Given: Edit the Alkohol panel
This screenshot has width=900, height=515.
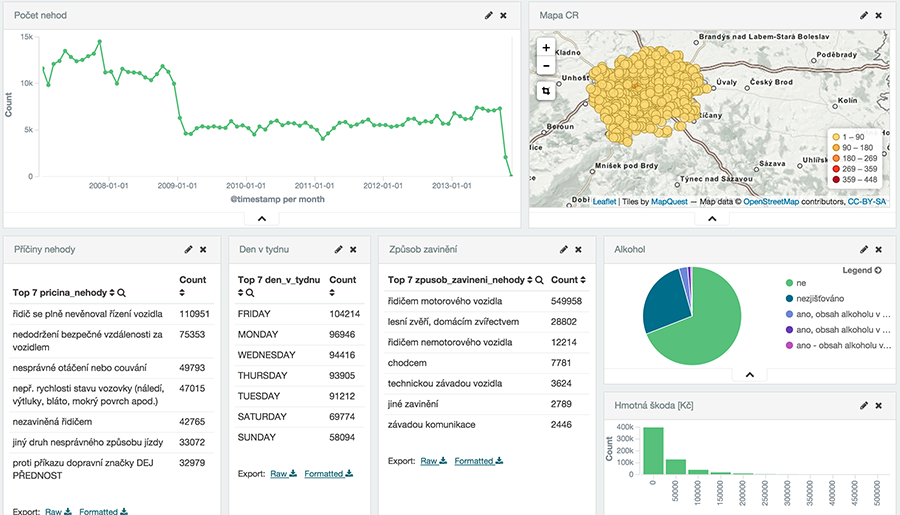Looking at the screenshot, I should [x=864, y=249].
